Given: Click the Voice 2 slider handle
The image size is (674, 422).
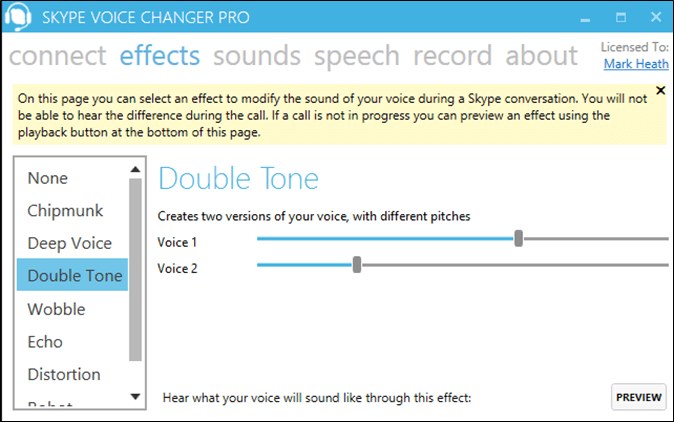Looking at the screenshot, I should point(357,265).
